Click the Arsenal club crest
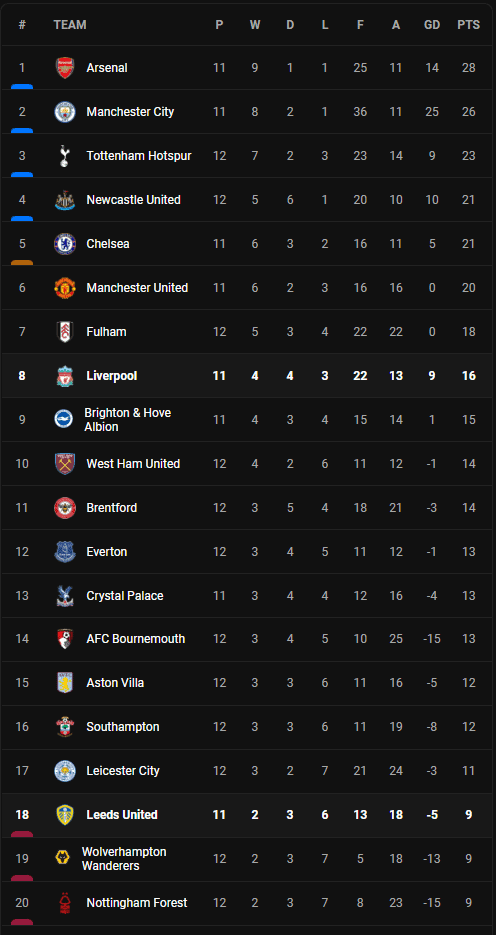This screenshot has width=496, height=935. 65,68
